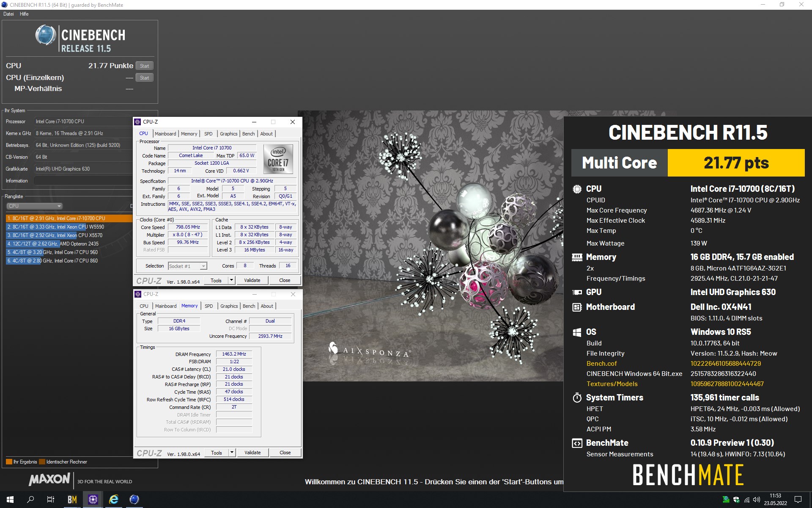The image size is (812, 508).
Task: Select ranking entry Intel Core i7-10700 CPU
Action: [69, 218]
